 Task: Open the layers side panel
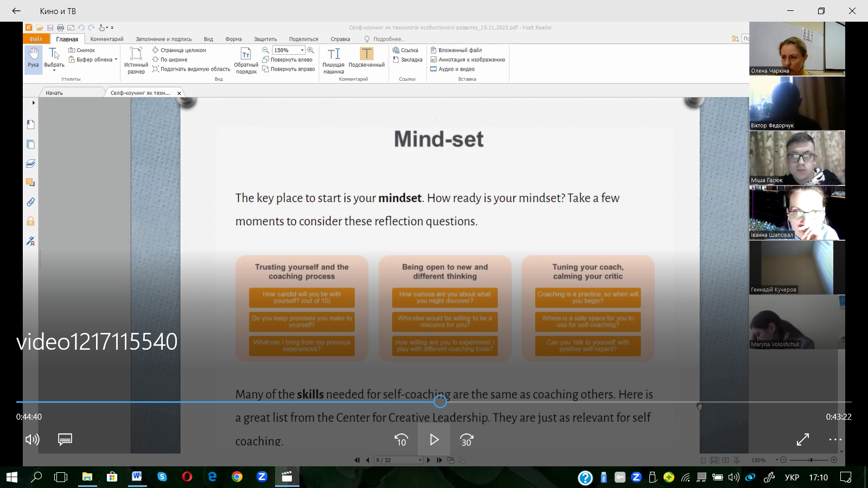[30, 163]
